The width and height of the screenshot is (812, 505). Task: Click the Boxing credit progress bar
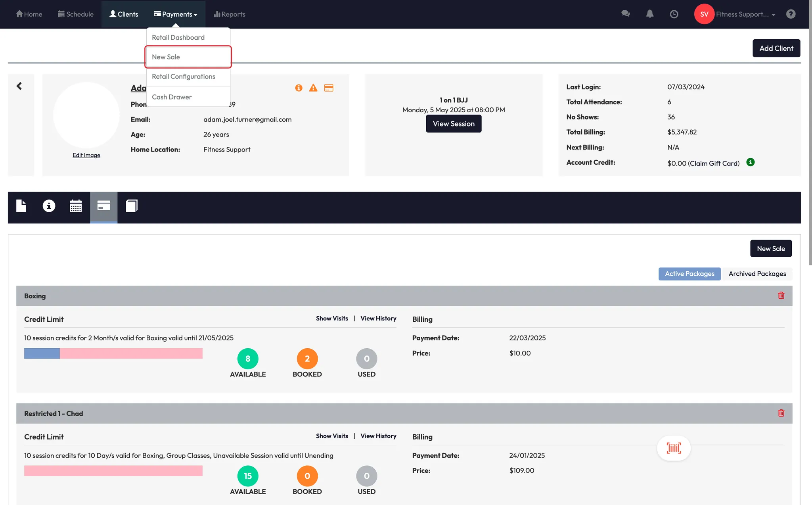tap(113, 353)
